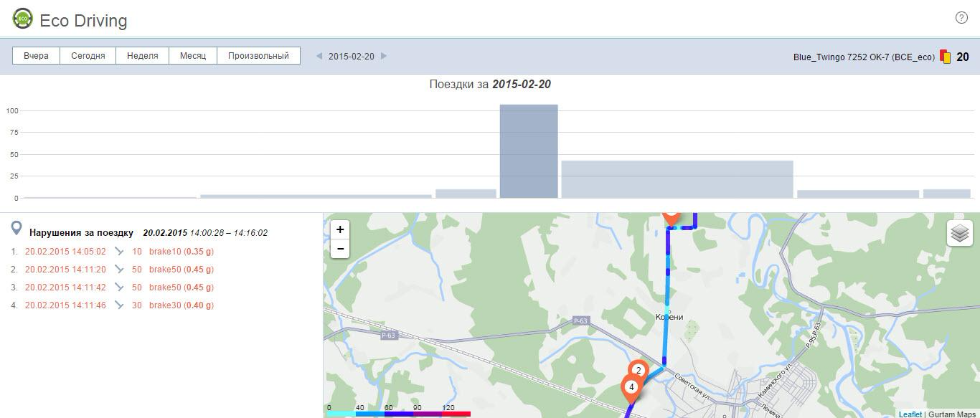This screenshot has height=418, width=980.
Task: Click the tallest dark trip bar in chart
Action: pos(528,151)
